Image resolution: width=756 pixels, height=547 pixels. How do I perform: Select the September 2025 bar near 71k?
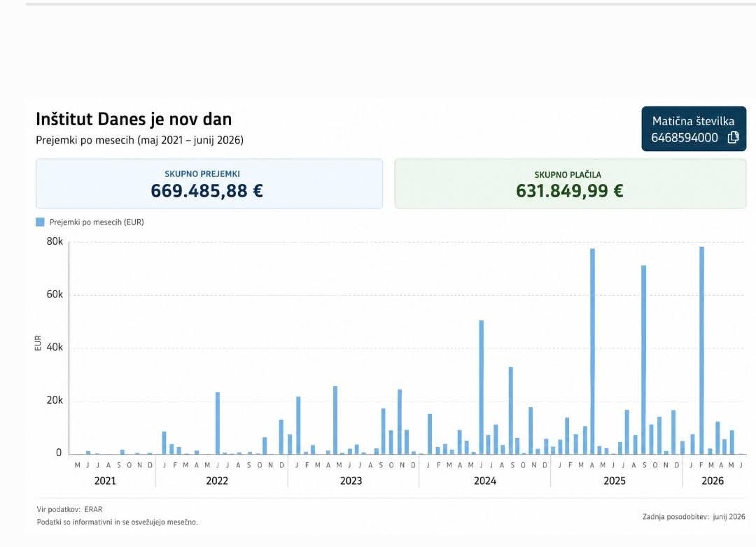point(643,360)
